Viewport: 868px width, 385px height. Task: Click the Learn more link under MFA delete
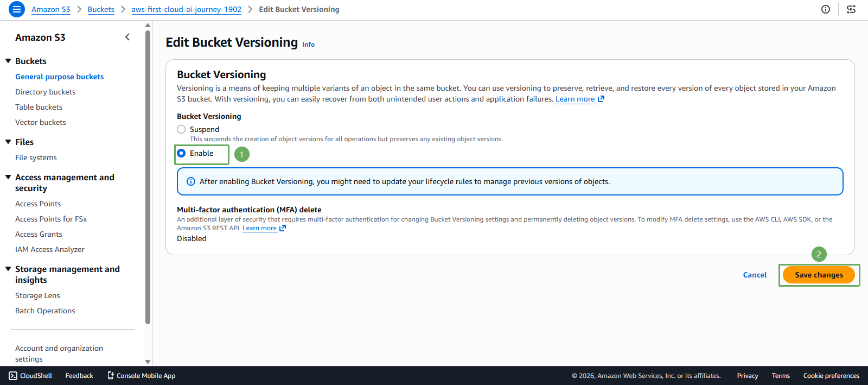[x=259, y=228]
